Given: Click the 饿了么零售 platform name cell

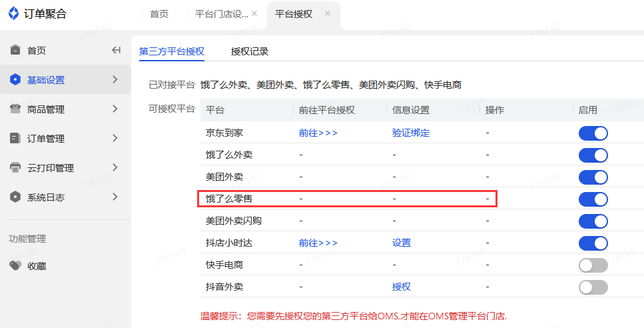Looking at the screenshot, I should click(x=229, y=199).
